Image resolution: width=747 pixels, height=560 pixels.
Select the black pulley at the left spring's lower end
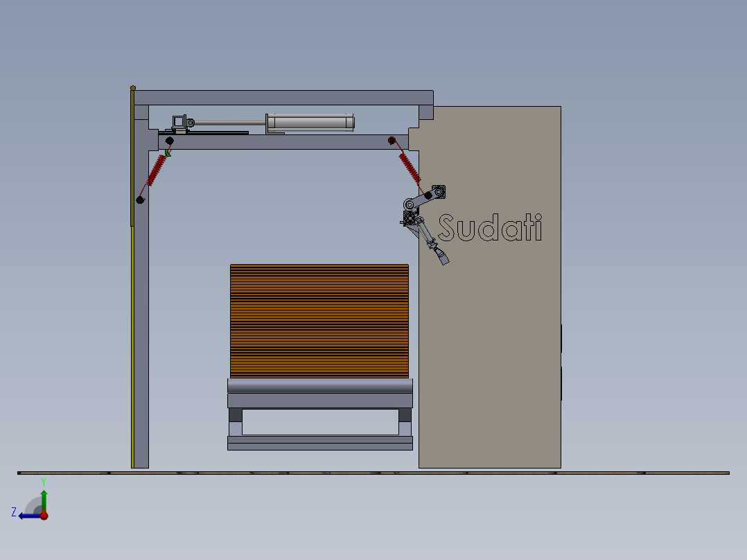140,200
